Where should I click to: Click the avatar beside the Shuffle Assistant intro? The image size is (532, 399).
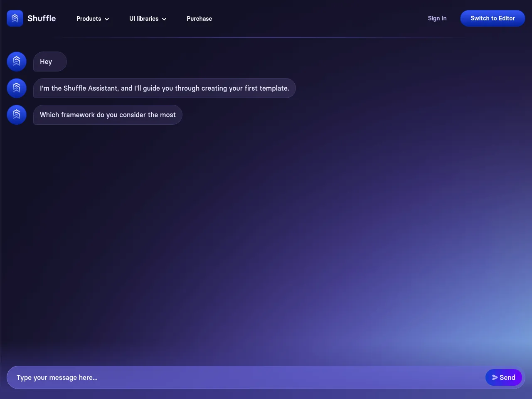(17, 88)
